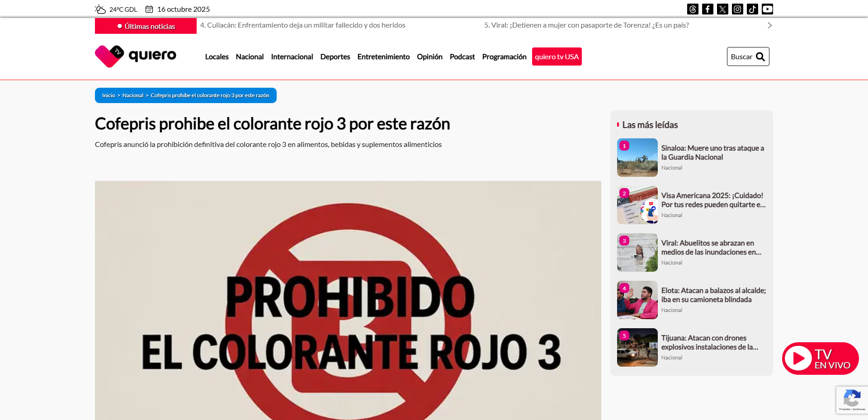Image resolution: width=868 pixels, height=420 pixels.
Task: Open the TikTok social icon
Action: click(x=752, y=9)
